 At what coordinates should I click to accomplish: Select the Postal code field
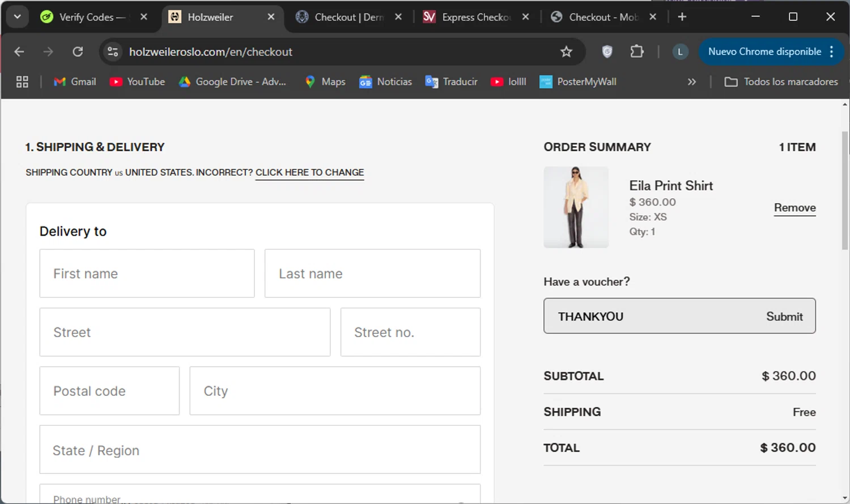tap(109, 391)
